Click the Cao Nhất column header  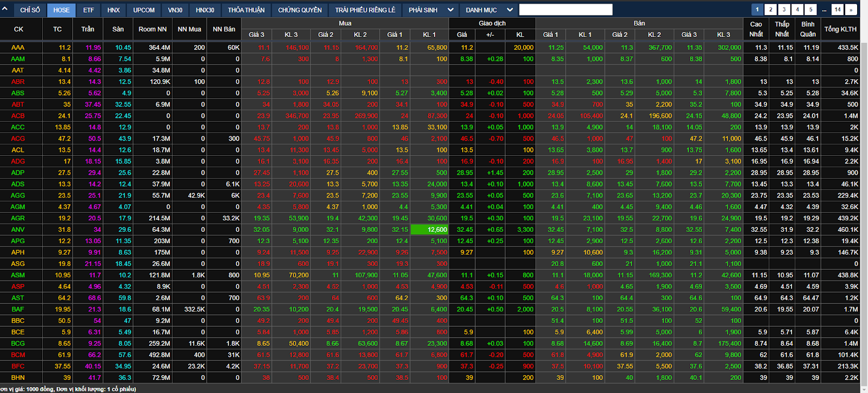coord(756,29)
